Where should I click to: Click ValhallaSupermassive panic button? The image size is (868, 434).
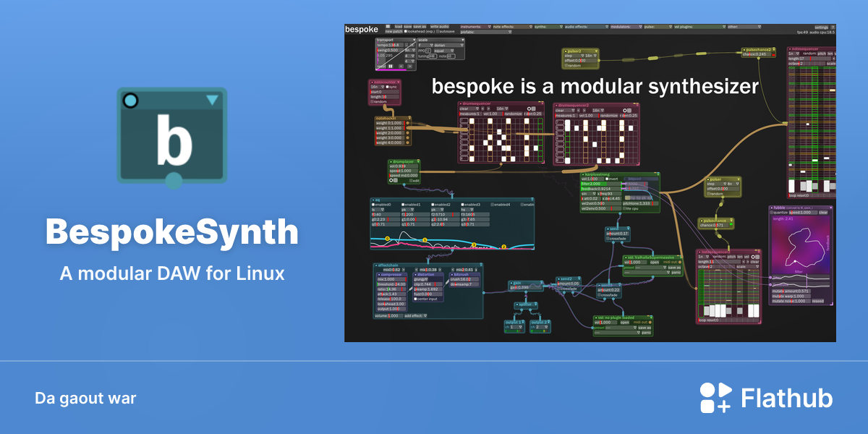(676, 273)
